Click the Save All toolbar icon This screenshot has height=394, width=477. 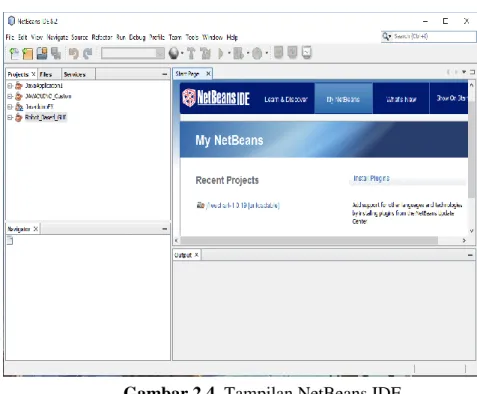pos(56,53)
